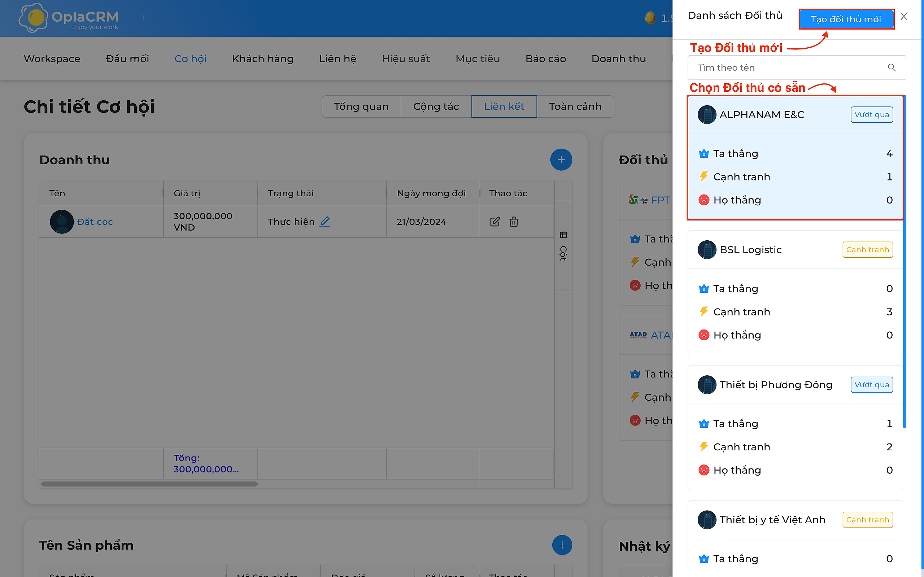Viewport: 924px width, 577px height.
Task: Select ALPHANAM E&C competitor name
Action: [x=762, y=114]
